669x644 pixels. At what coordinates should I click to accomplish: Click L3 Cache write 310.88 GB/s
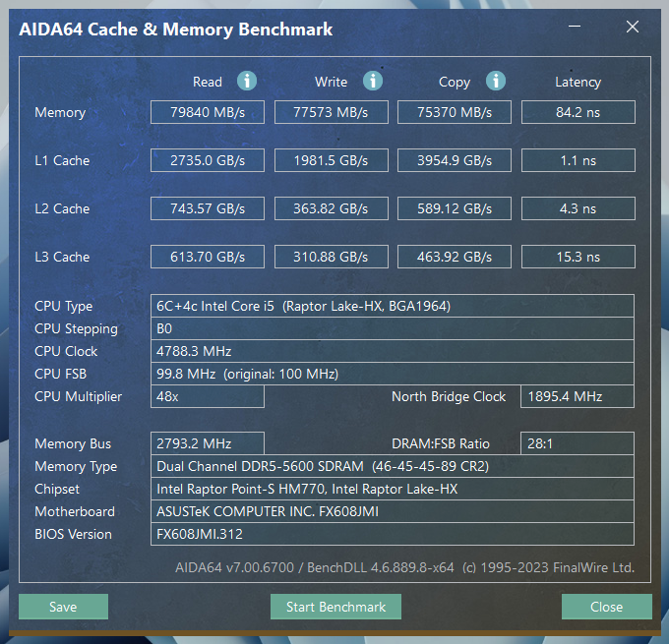coord(332,257)
